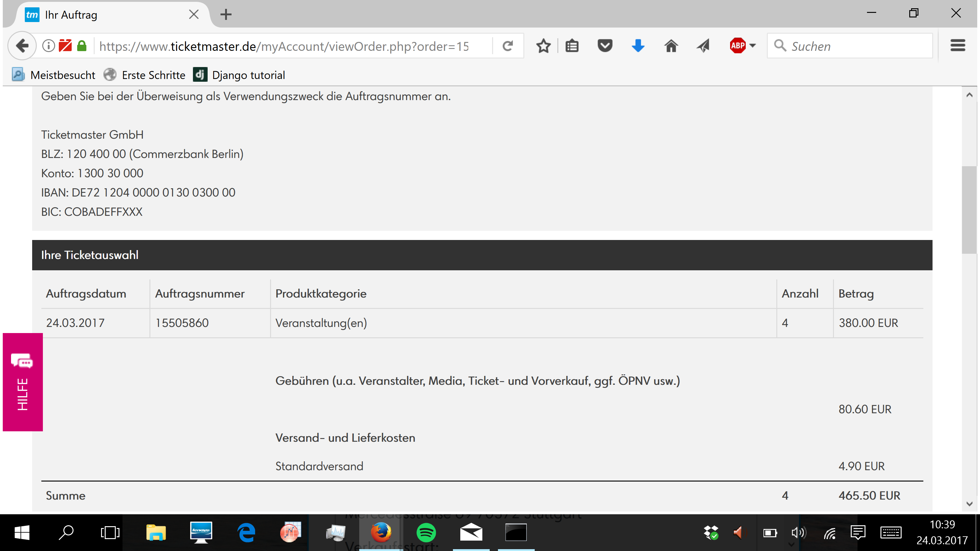Open the bookmarks list icon
Screen dimensions: 980x551
coord(572,46)
